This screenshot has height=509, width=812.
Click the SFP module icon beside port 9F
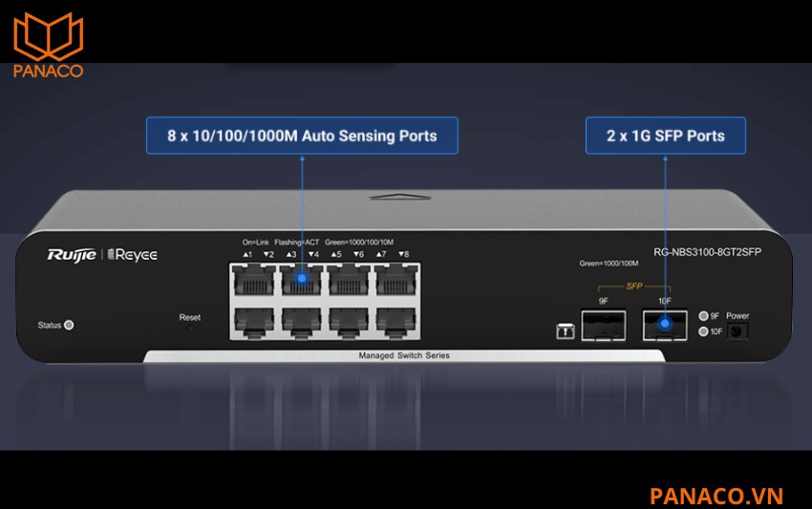tap(565, 330)
